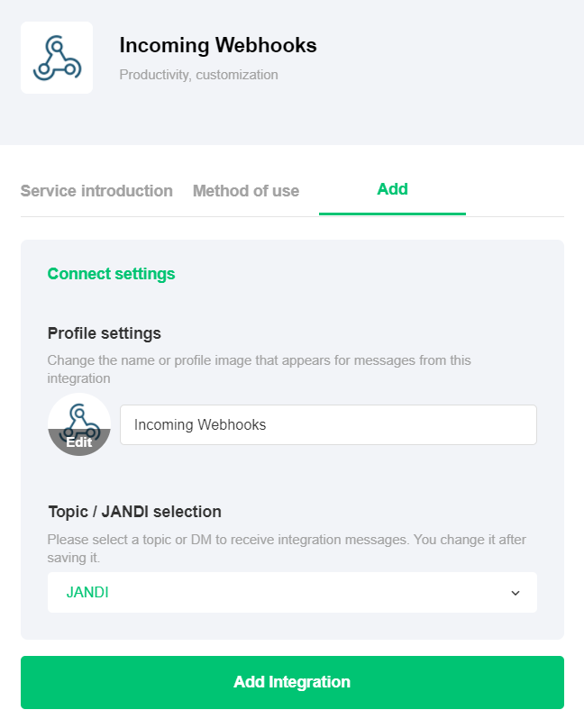The height and width of the screenshot is (728, 584).
Task: Switch to the Method of use tab
Action: point(246,191)
